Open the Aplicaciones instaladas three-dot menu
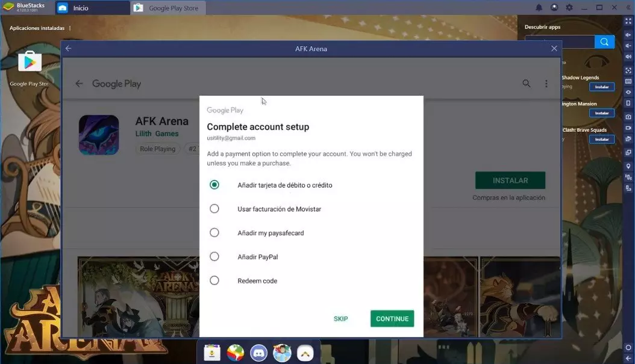The image size is (635, 364). (x=70, y=28)
